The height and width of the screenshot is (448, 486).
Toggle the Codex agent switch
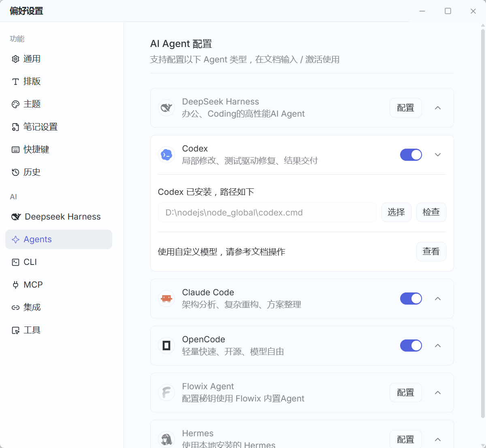tap(411, 155)
